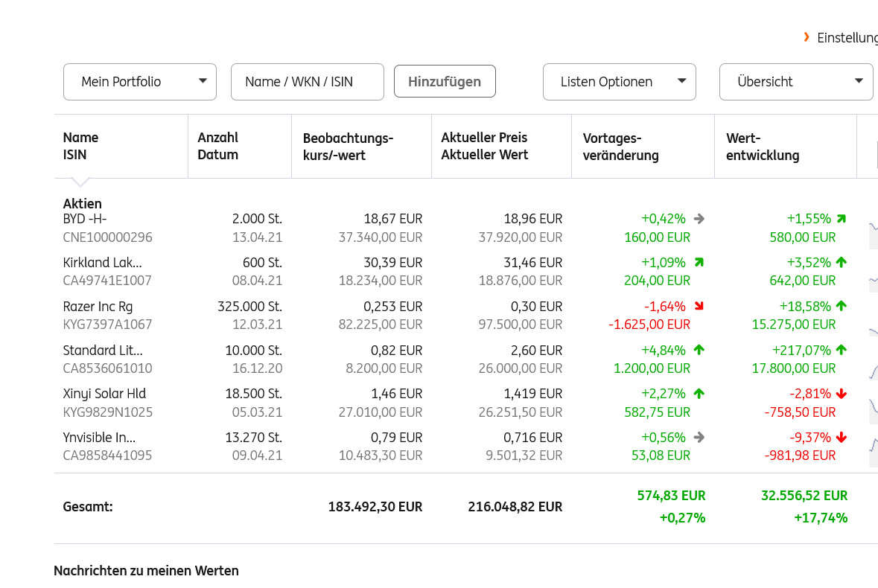The width and height of the screenshot is (878, 588).
Task: Click Xinyi Solar red down performance arrow
Action: (842, 394)
